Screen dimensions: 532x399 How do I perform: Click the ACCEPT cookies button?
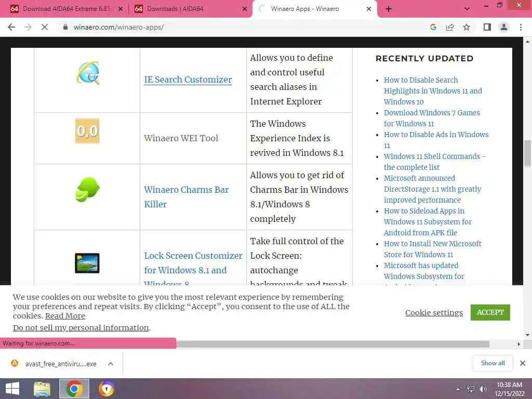click(490, 312)
